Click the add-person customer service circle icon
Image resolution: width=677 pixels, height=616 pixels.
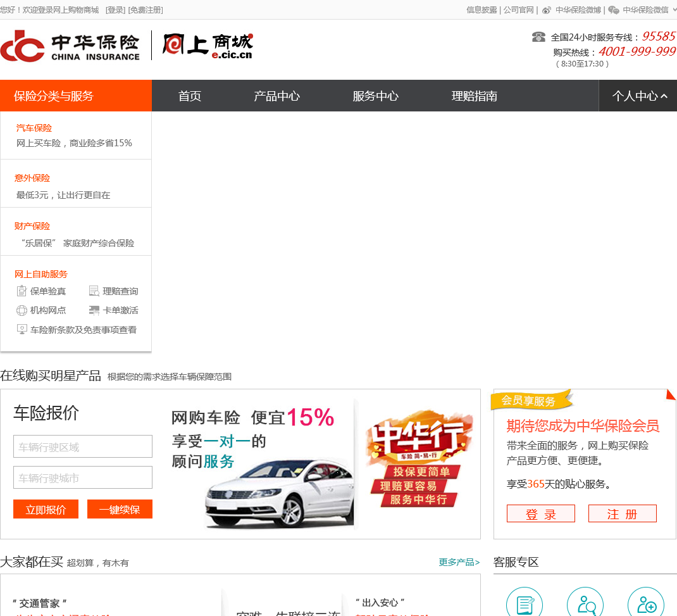[x=645, y=602]
